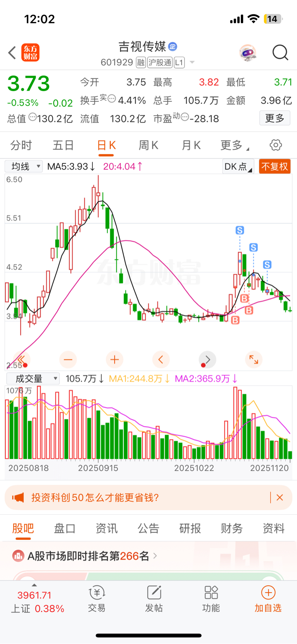
Task: Tap the info icon beside 市盈
Action: [184, 117]
